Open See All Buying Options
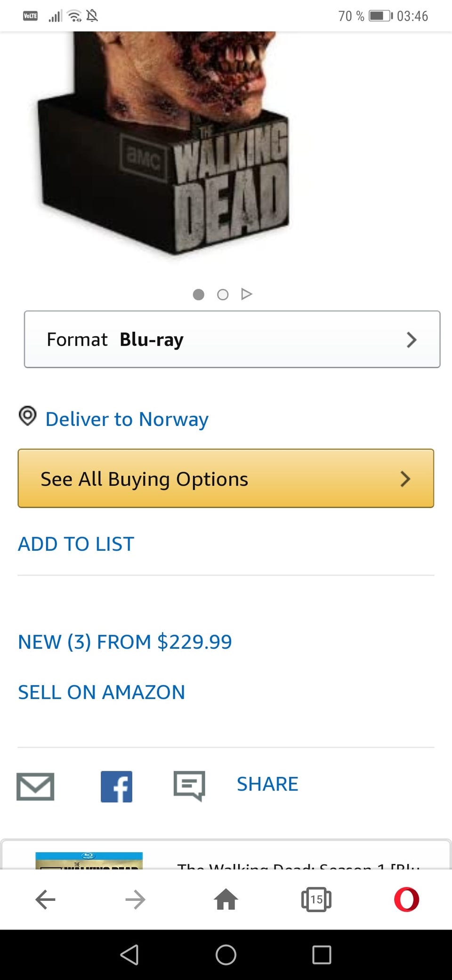Screen dimensions: 452x980 [226, 478]
